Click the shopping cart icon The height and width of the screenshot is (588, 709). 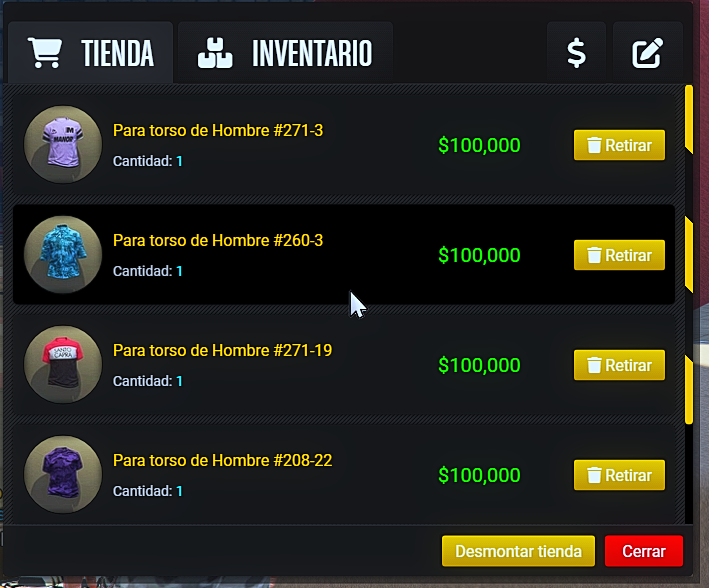[x=45, y=53]
